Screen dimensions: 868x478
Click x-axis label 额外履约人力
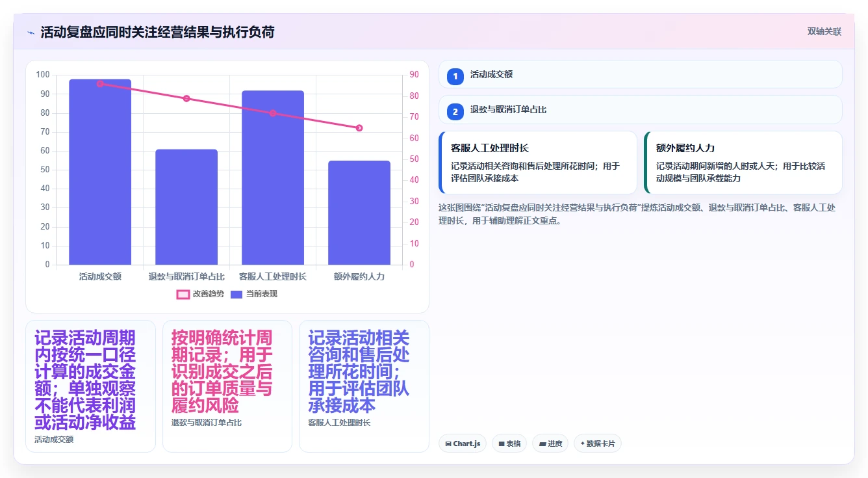point(359,276)
